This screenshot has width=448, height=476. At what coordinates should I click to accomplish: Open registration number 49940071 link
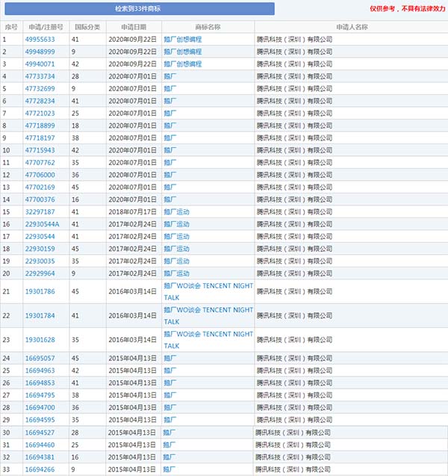(40, 64)
